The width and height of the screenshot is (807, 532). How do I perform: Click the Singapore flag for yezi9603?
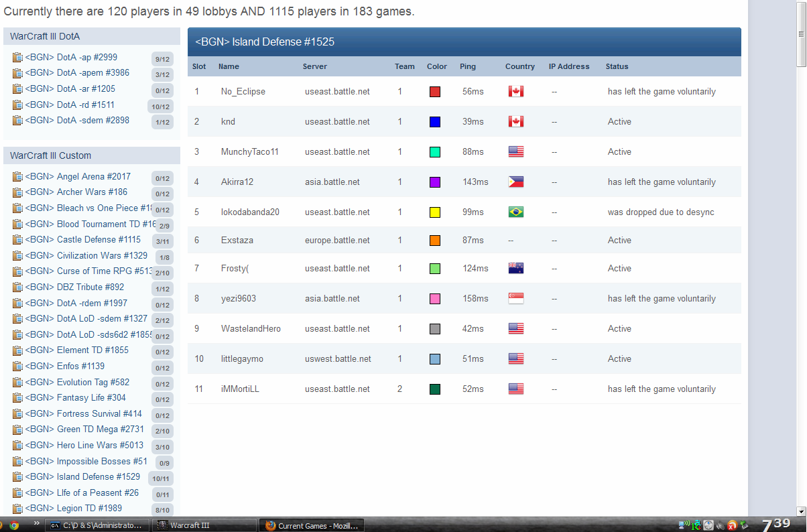(x=515, y=299)
